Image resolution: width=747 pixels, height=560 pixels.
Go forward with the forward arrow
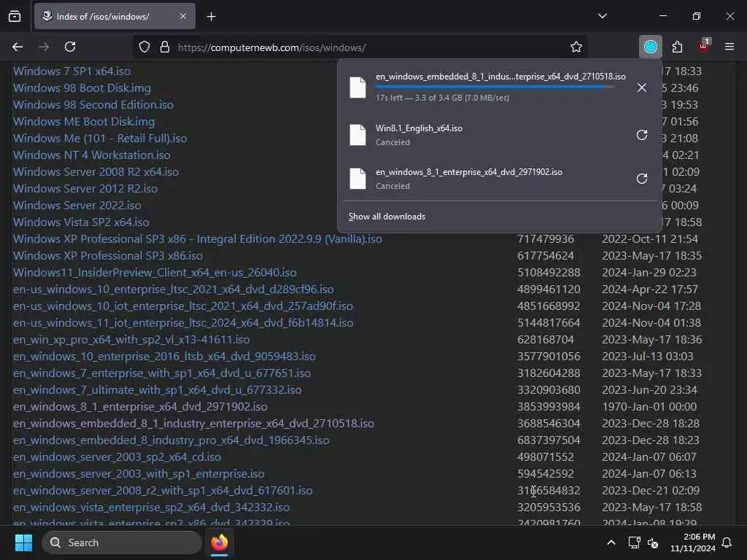click(x=44, y=47)
